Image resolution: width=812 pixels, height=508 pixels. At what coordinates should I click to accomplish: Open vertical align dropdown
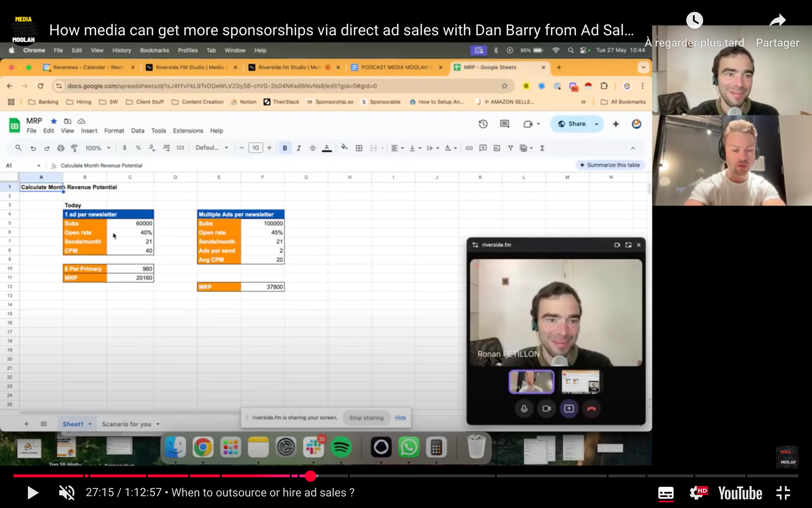(x=415, y=148)
